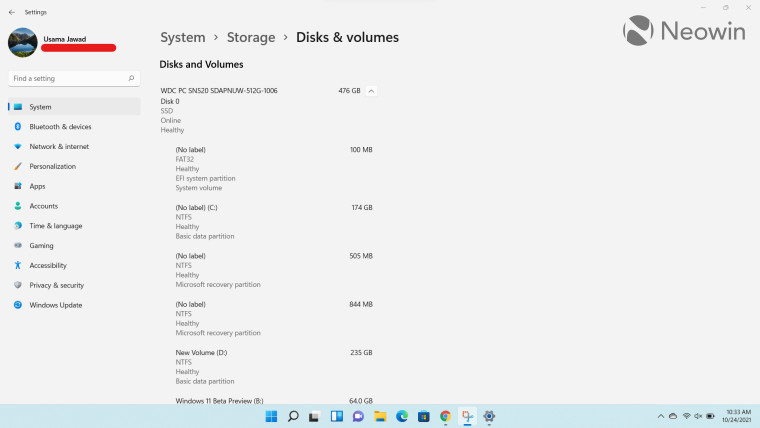Go back using the Settings back arrow
The image size is (760, 428).
12,12
